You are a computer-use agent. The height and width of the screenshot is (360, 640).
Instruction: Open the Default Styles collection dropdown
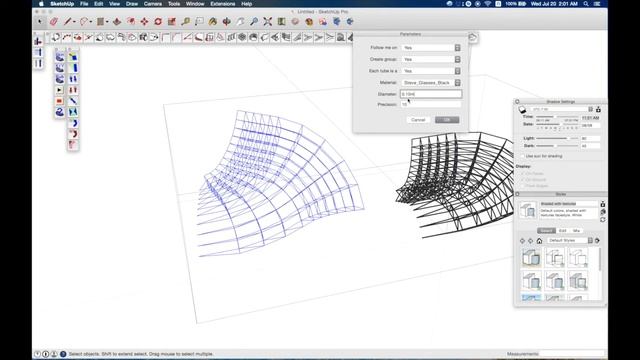click(570, 241)
